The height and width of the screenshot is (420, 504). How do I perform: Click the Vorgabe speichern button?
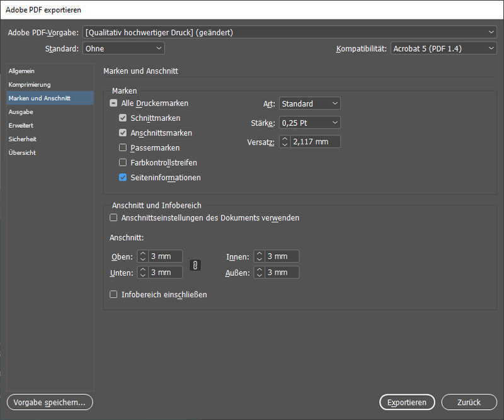coord(50,402)
